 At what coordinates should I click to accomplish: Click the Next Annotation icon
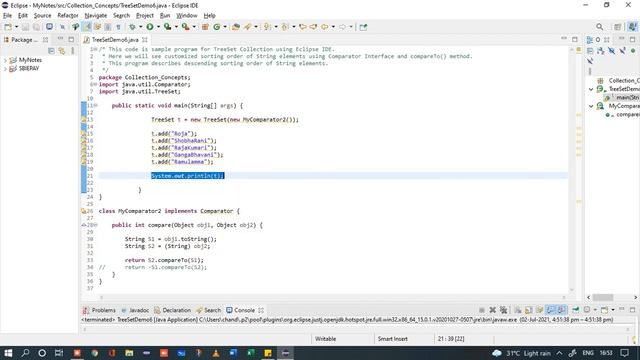pyautogui.click(x=267, y=27)
